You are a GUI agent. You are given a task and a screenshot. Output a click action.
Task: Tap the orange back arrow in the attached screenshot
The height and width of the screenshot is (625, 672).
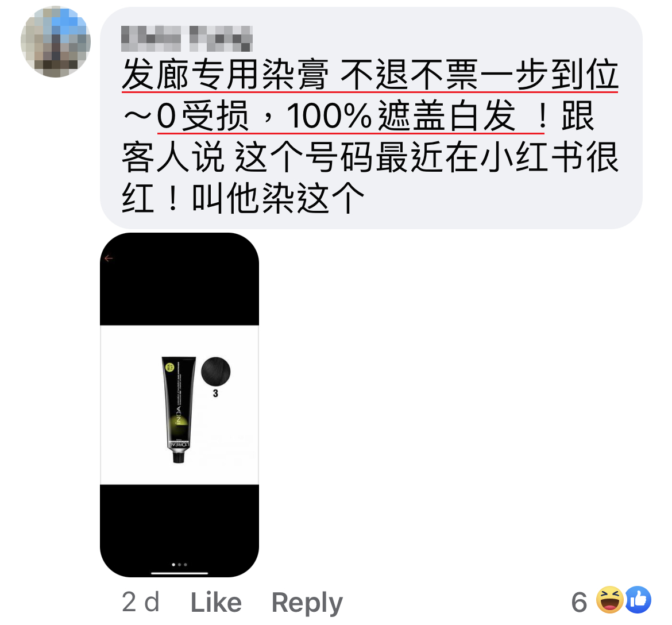pyautogui.click(x=109, y=258)
